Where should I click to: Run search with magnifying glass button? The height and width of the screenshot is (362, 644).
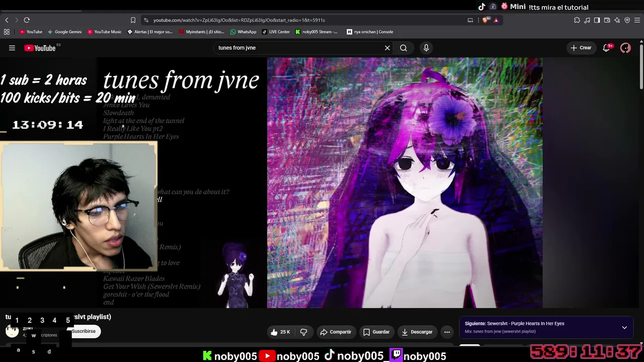click(x=404, y=48)
